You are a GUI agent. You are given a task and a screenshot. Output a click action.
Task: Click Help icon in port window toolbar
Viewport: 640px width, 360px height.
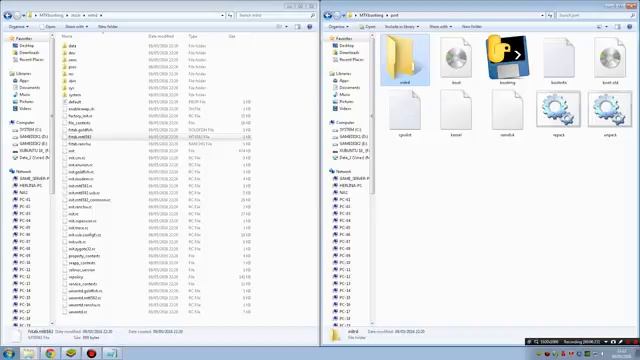point(630,27)
